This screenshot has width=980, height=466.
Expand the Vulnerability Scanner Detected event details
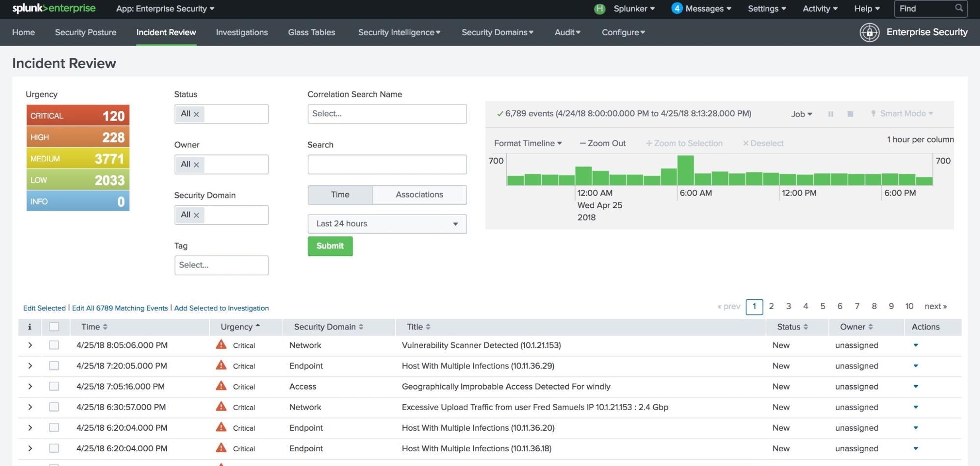pyautogui.click(x=30, y=345)
